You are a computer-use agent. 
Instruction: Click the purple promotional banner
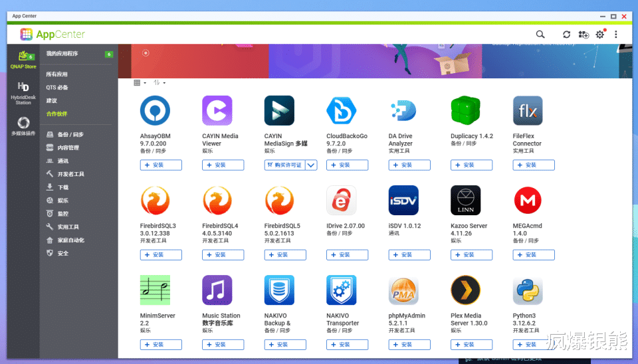pyautogui.click(x=375, y=61)
